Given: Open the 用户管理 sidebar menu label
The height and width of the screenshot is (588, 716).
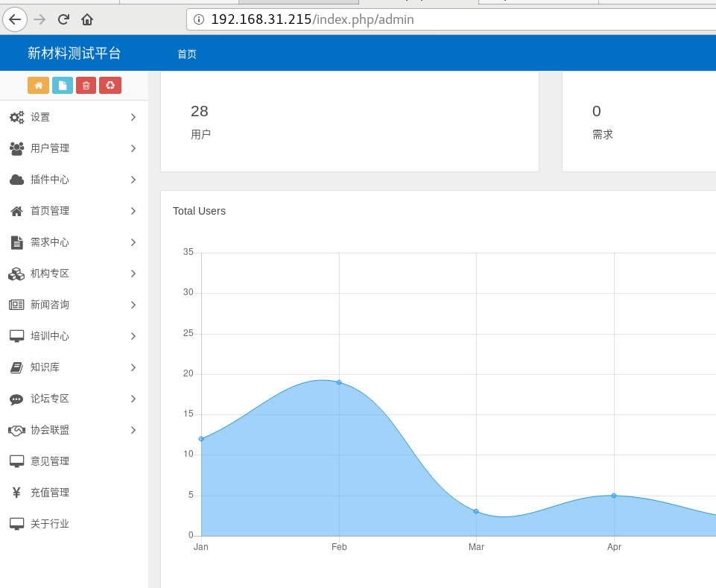Looking at the screenshot, I should pos(50,148).
